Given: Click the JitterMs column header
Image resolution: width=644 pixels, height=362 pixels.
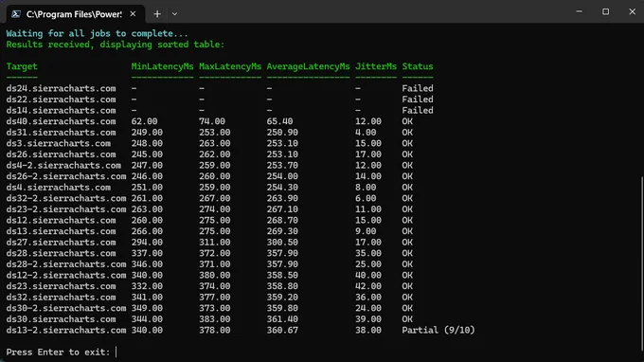Looking at the screenshot, I should (376, 66).
